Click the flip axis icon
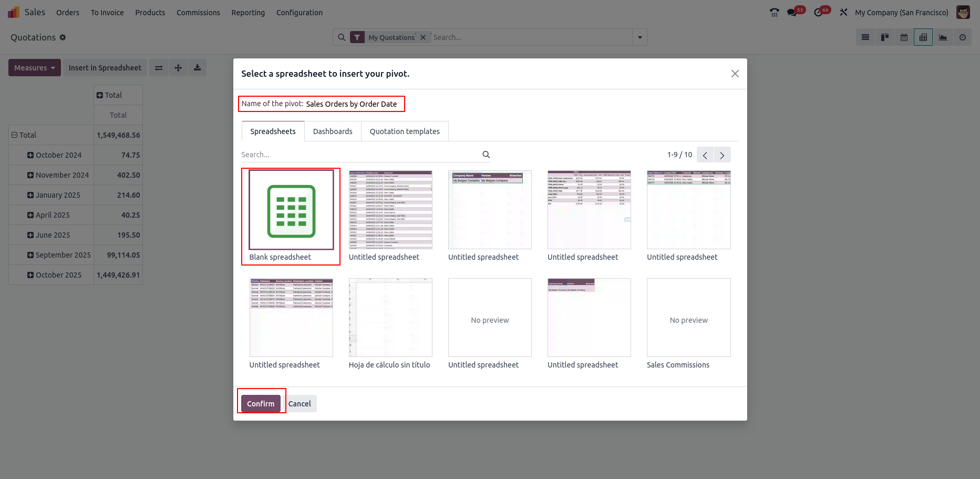The width and height of the screenshot is (980, 479). 159,68
